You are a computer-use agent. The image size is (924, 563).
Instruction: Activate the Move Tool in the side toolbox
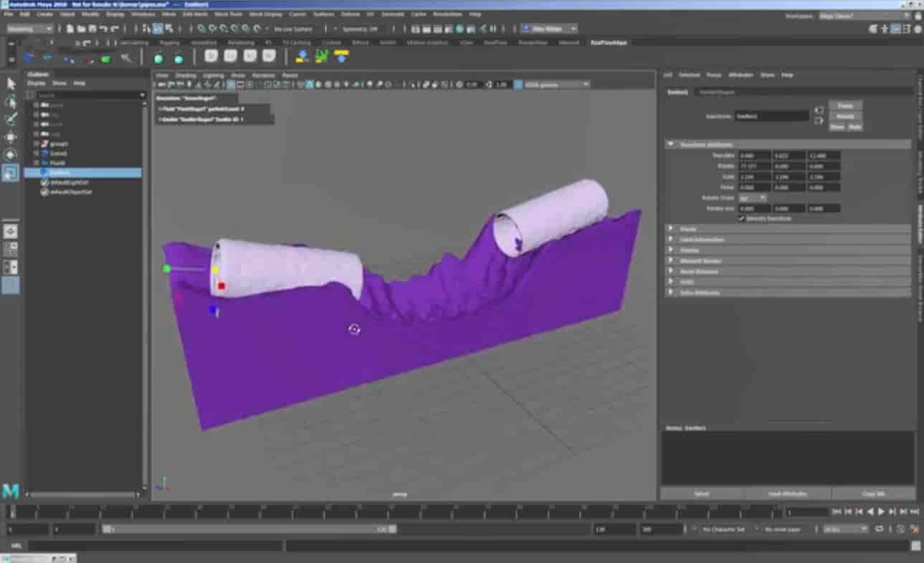point(10,136)
